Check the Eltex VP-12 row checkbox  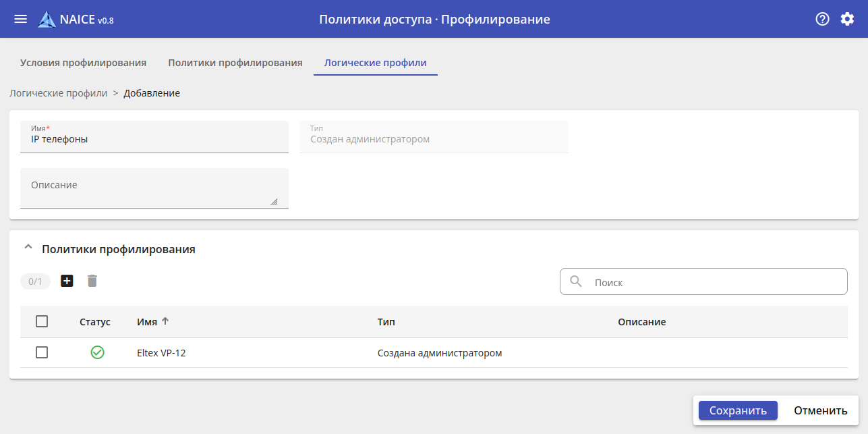42,352
